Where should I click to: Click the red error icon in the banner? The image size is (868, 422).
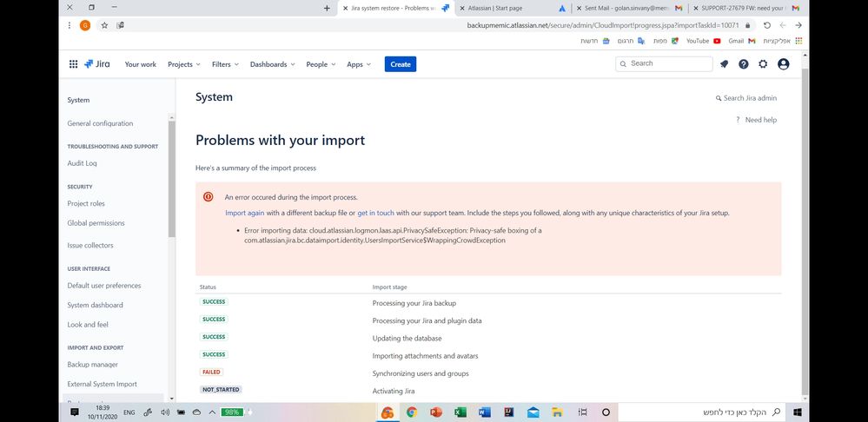click(x=209, y=196)
